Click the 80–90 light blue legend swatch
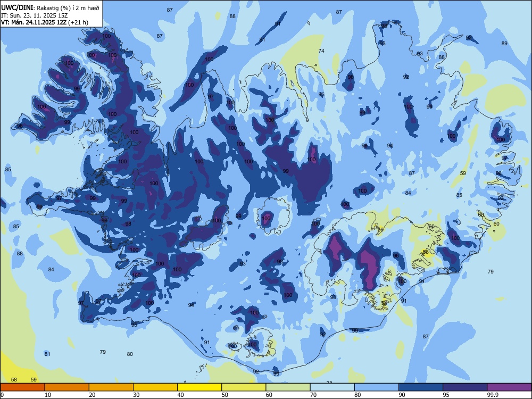This screenshot has width=532, height=399. pos(377,387)
